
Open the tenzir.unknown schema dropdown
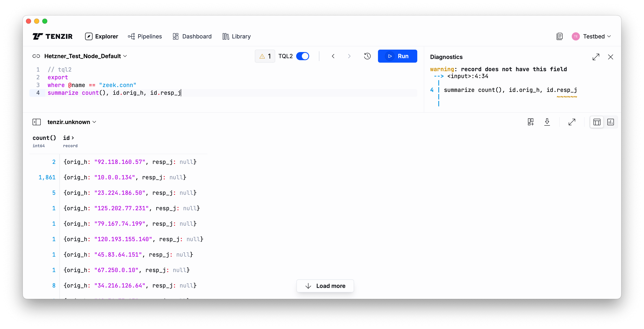coord(72,122)
